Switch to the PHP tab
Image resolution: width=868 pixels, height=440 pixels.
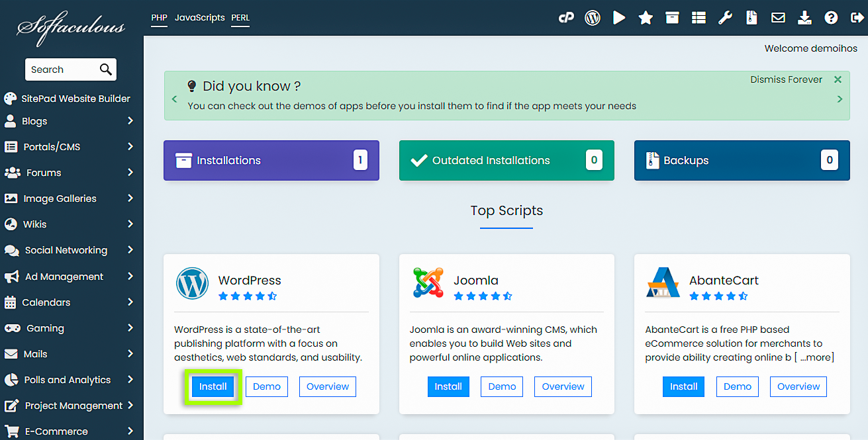tap(159, 18)
